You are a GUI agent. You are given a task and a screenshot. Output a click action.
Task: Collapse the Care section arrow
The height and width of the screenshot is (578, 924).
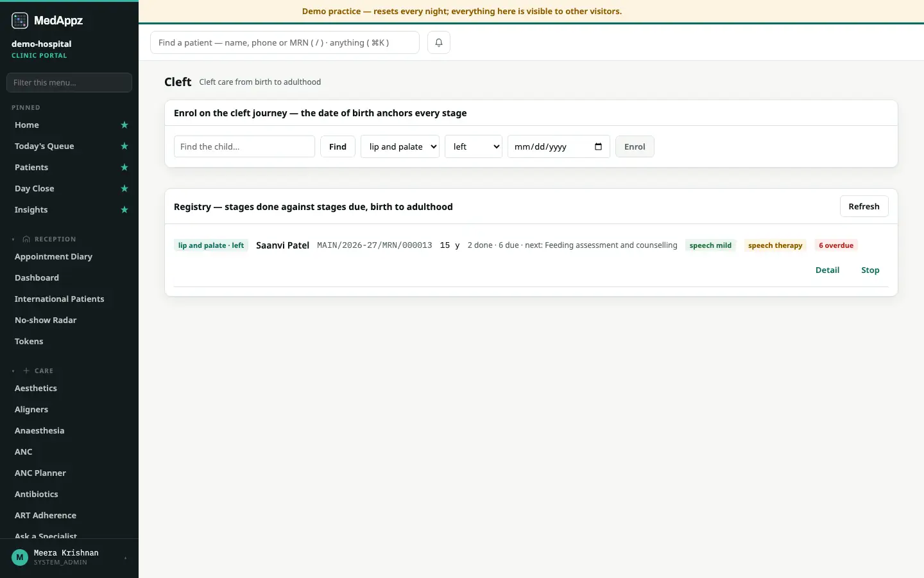pyautogui.click(x=13, y=371)
